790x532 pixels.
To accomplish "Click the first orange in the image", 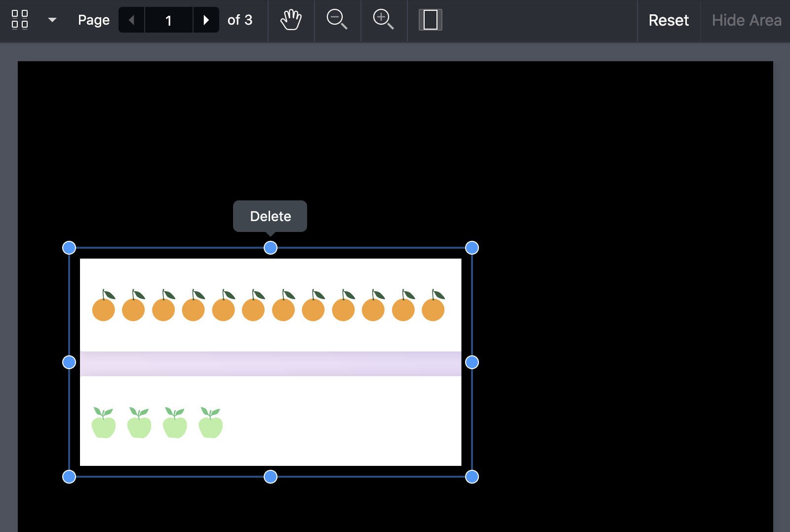I will 104,309.
